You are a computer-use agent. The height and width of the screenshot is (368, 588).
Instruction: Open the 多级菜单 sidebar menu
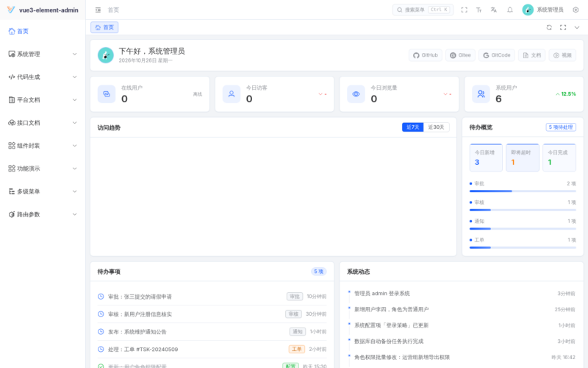pyautogui.click(x=43, y=191)
